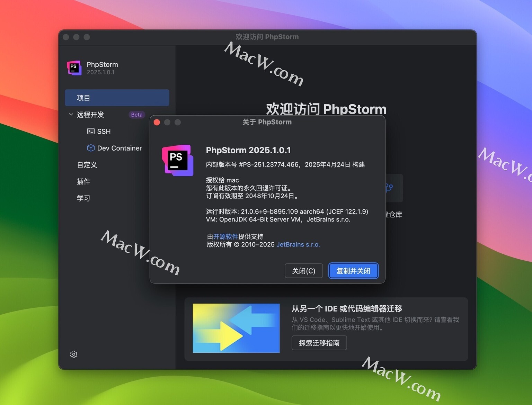Click the 复制并关闭 button
The height and width of the screenshot is (405, 532).
(353, 271)
